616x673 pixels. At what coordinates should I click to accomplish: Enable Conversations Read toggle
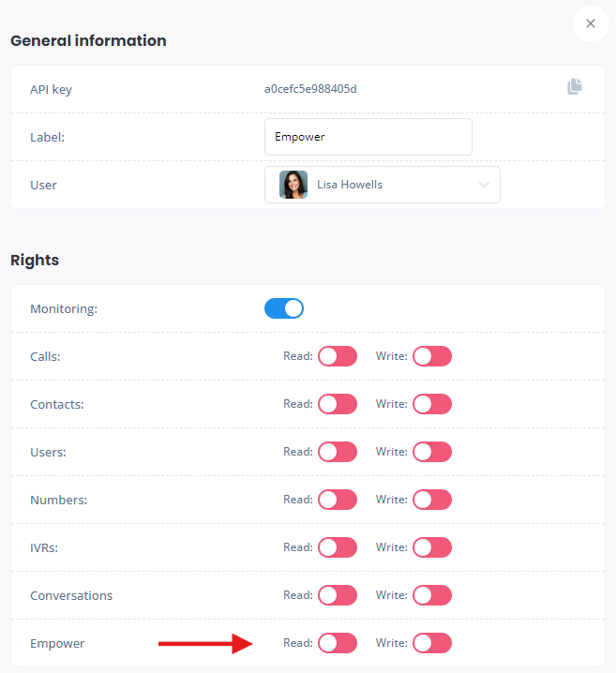[x=338, y=595]
